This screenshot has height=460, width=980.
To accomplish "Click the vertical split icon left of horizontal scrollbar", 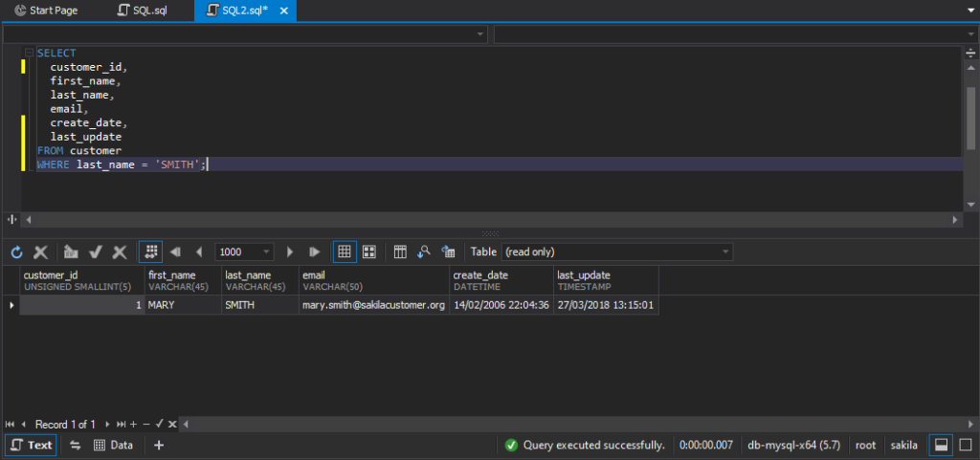I will click(11, 220).
